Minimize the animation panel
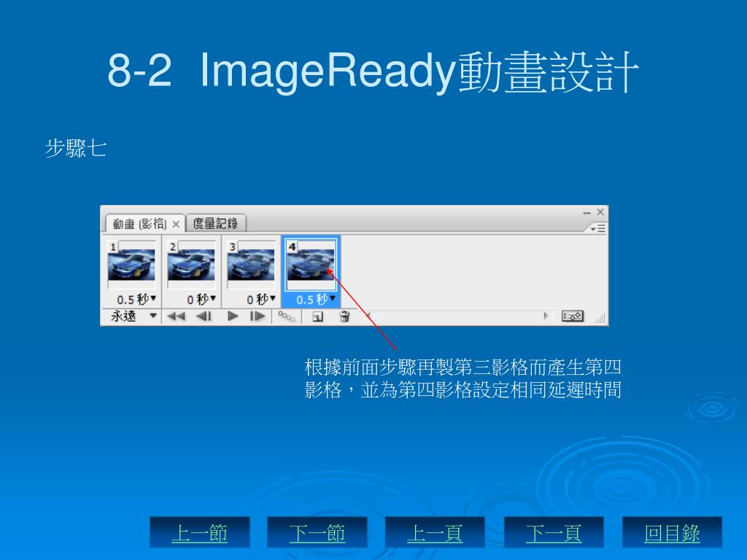This screenshot has width=747, height=560. pos(587,212)
